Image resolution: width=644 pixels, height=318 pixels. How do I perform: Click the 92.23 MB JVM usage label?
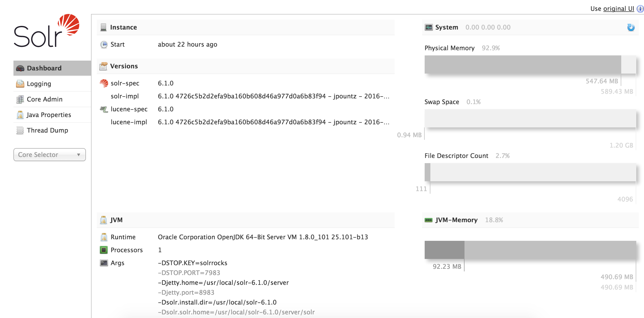coord(447,266)
